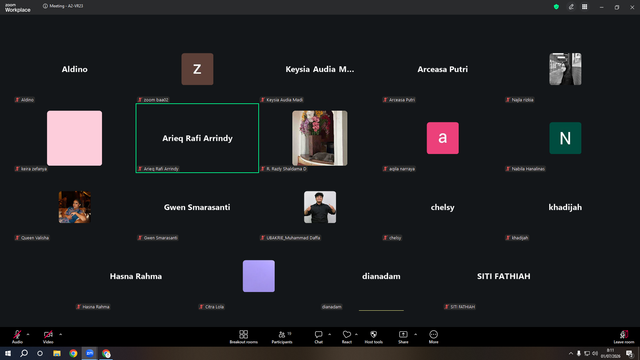Click the muted mic icon beside the Arceasa Putri label
This screenshot has width=640, height=360.
[x=385, y=100]
